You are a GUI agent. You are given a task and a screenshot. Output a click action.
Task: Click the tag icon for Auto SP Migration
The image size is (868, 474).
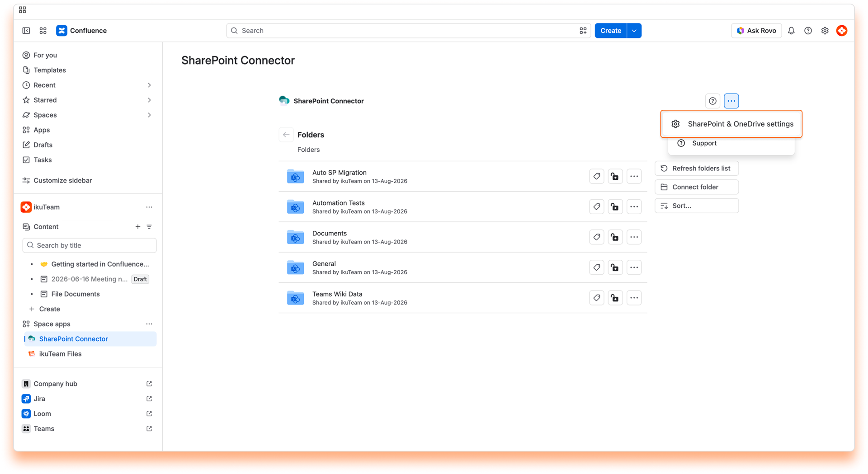tap(597, 176)
